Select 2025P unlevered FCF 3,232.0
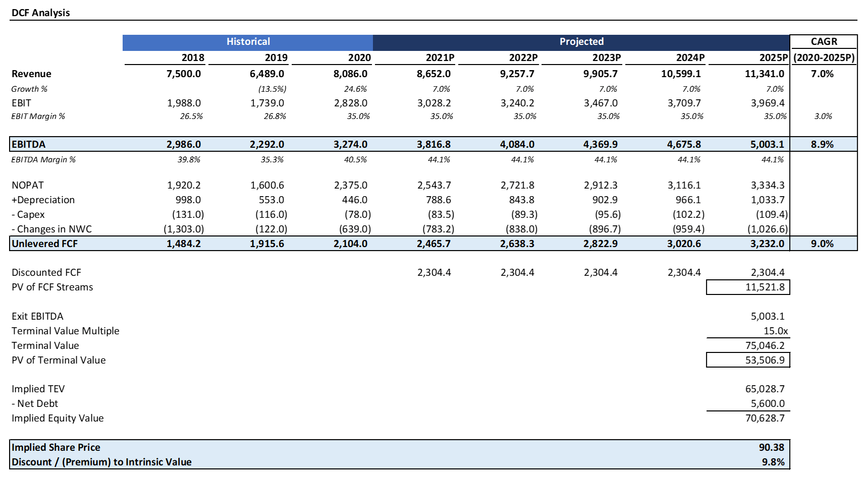This screenshot has height=479, width=868. 767,244
